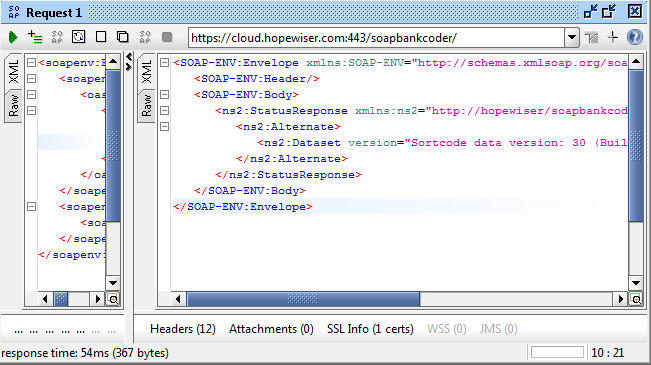
Task: Click the "response time: 54ms (367 bytes)" status text
Action: pos(85,353)
